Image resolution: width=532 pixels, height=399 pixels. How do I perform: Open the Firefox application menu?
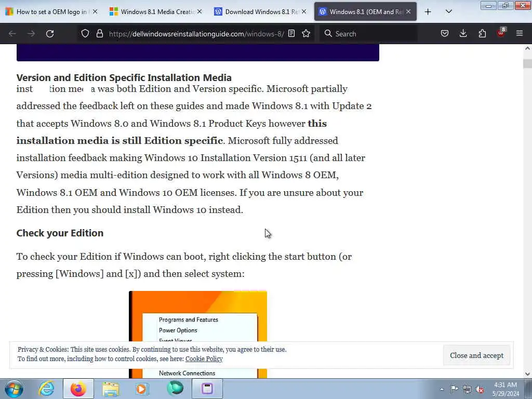pyautogui.click(x=520, y=34)
